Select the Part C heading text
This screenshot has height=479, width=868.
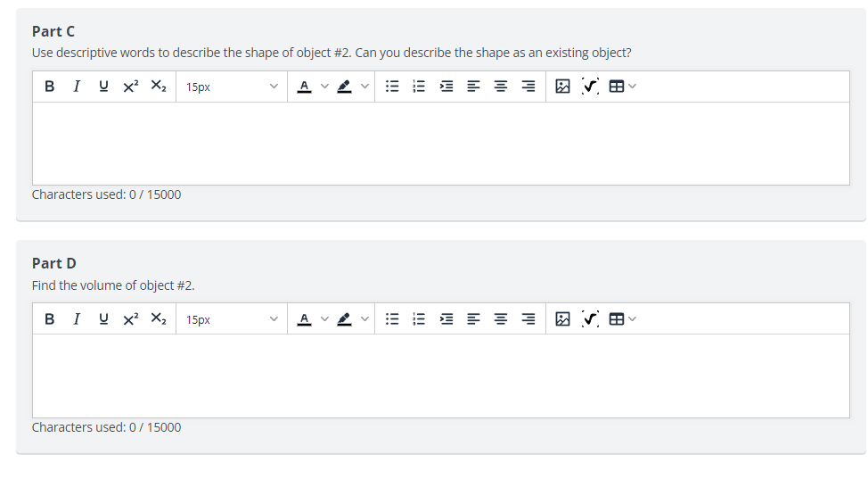[53, 31]
